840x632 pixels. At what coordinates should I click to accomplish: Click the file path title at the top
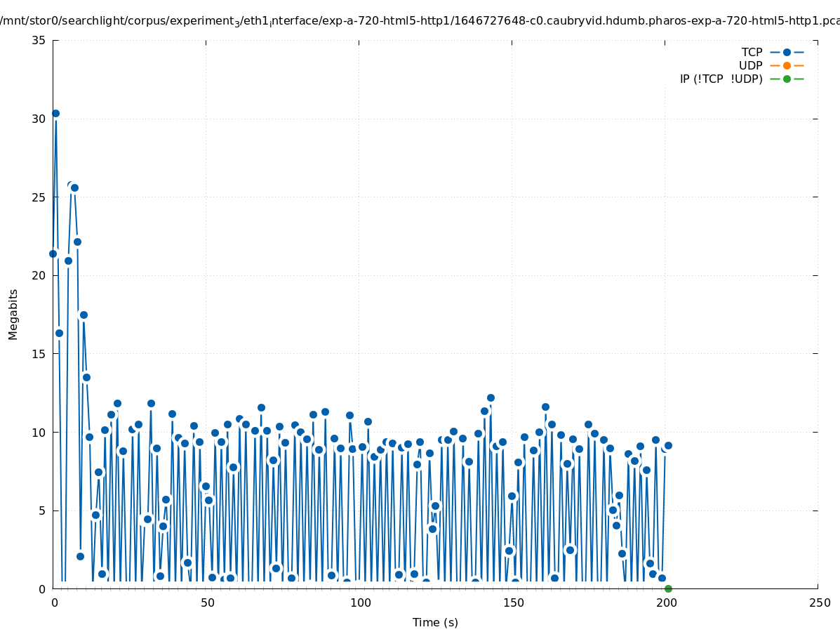(420, 21)
